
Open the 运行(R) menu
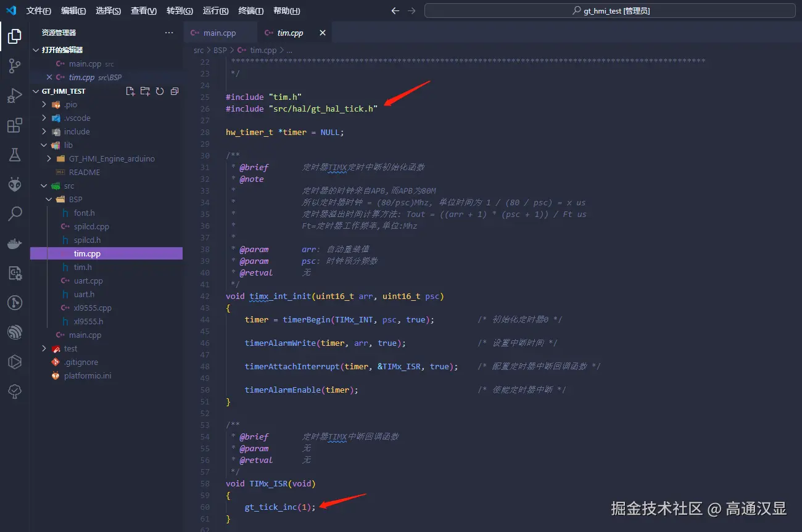tap(215, 11)
